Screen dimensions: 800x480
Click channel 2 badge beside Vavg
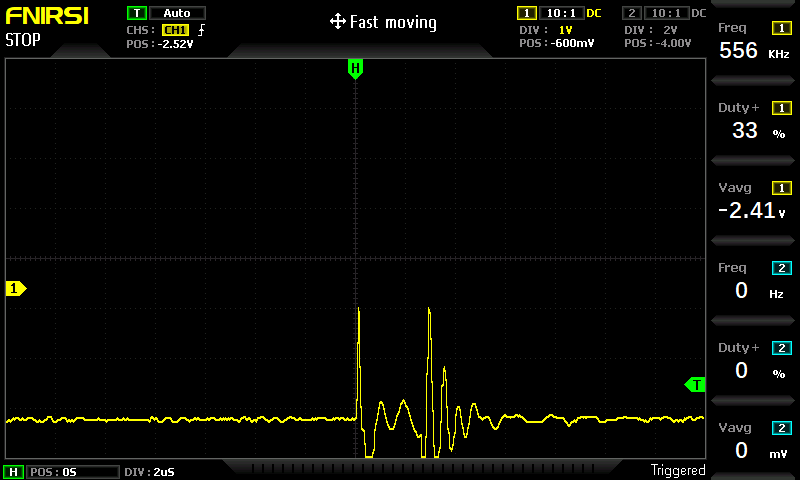point(782,428)
